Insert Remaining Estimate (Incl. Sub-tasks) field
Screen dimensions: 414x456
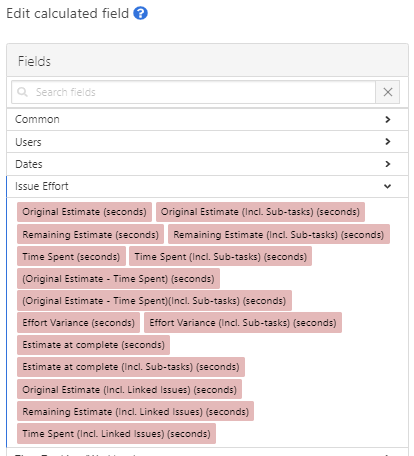click(279, 234)
